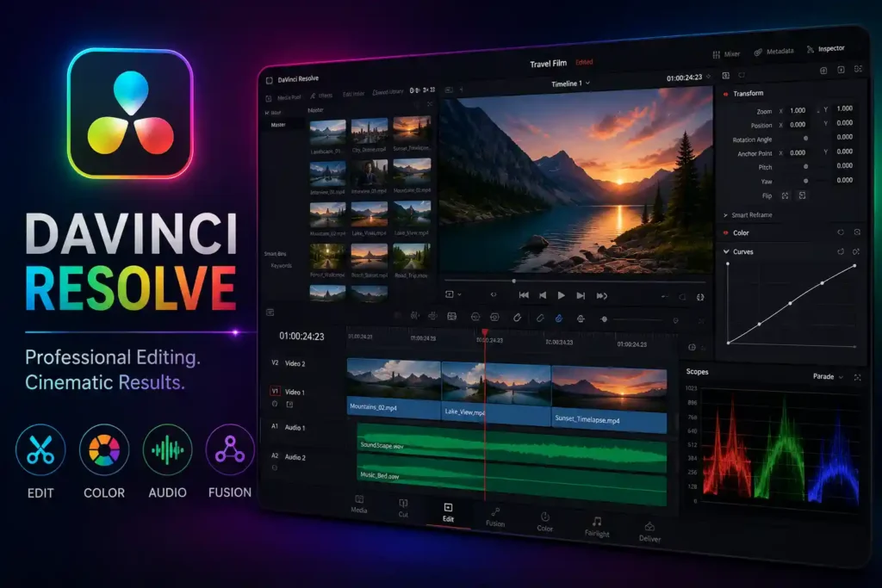Screen dimensions: 882x588
Task: Toggle the Audio 2 track mute icon
Action: click(x=275, y=467)
